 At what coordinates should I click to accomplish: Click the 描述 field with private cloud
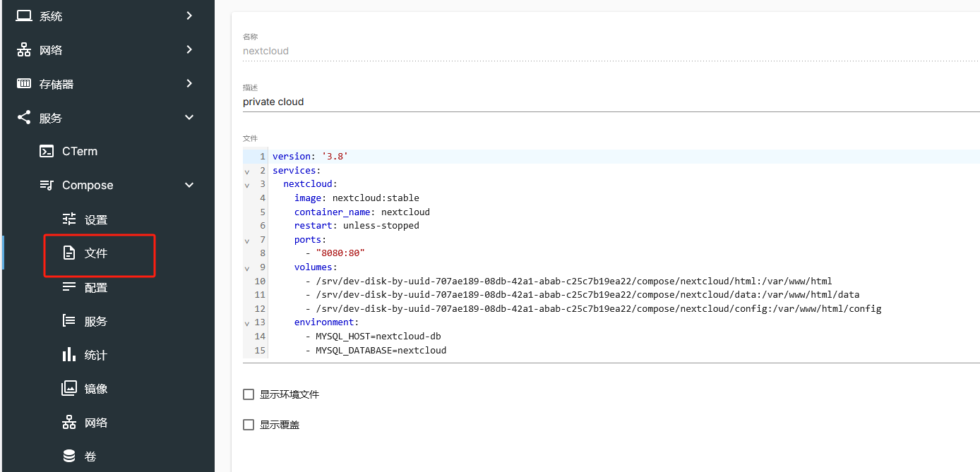tap(611, 102)
